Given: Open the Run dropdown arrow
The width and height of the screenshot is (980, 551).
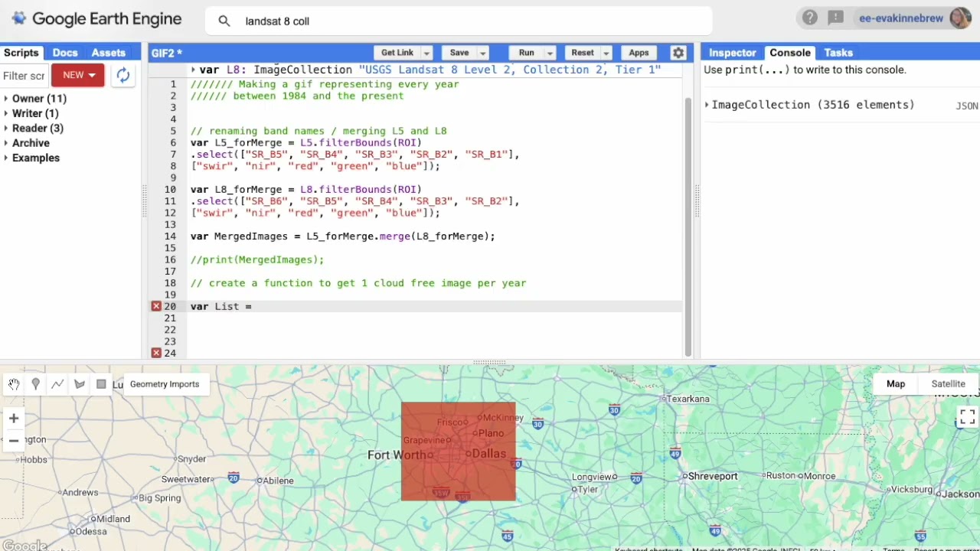Looking at the screenshot, I should (x=550, y=53).
